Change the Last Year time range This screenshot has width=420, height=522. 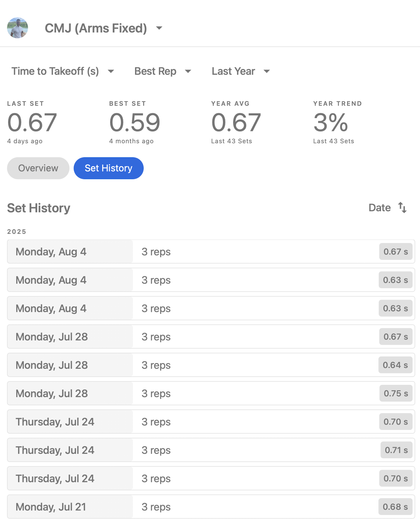[241, 71]
